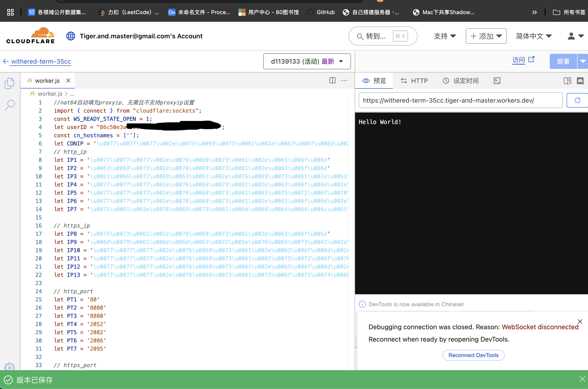Switch to the HTTP tab
The width and height of the screenshot is (588, 389).
pyautogui.click(x=414, y=81)
